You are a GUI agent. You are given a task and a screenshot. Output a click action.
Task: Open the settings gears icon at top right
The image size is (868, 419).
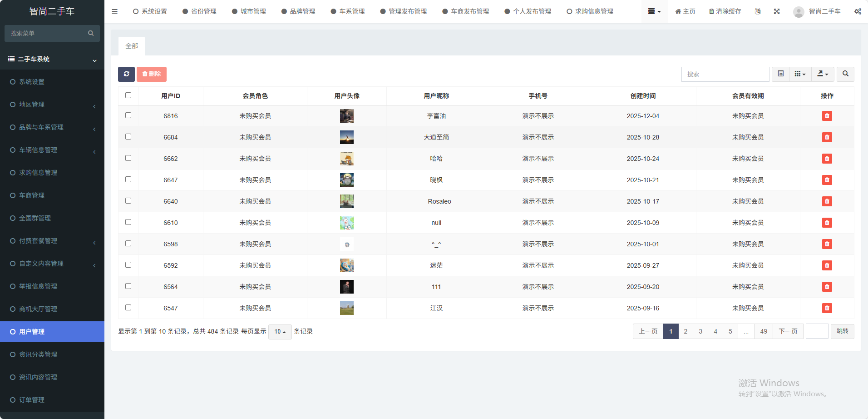(858, 11)
